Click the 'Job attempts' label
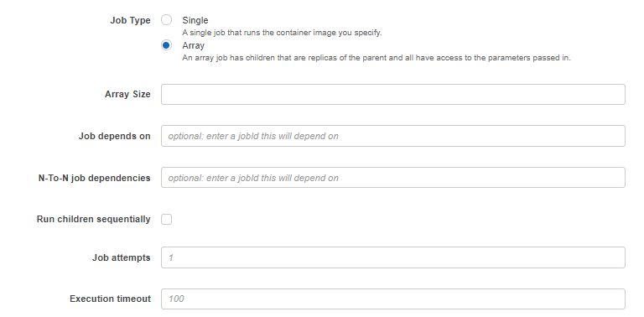The height and width of the screenshot is (317, 644). click(x=121, y=257)
